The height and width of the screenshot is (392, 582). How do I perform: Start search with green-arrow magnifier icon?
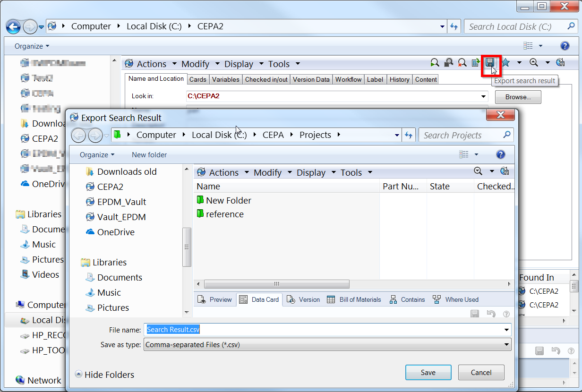435,63
